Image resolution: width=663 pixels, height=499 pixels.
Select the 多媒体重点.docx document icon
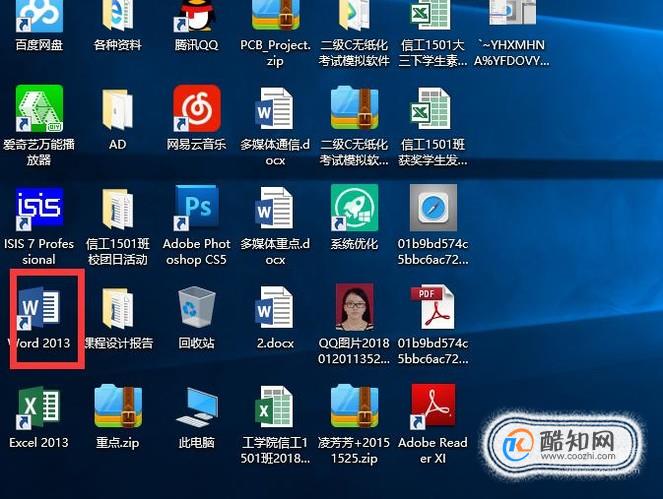(x=275, y=208)
